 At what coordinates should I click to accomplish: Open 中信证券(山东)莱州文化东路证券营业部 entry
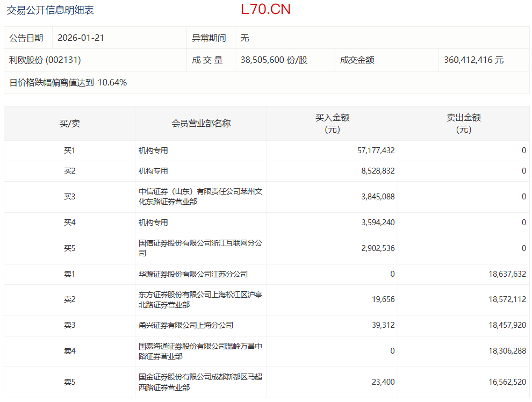[200, 197]
